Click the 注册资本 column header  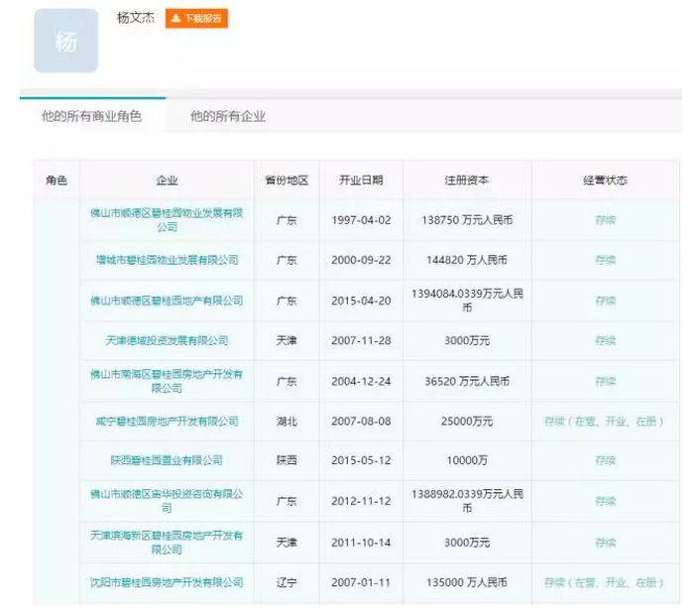(467, 180)
